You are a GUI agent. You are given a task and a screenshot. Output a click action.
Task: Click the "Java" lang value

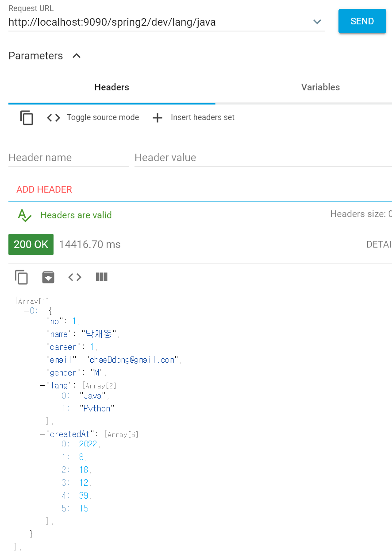[93, 395]
